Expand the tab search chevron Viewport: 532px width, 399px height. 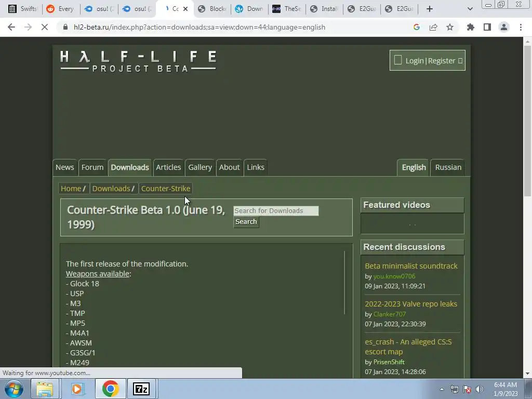pos(470,9)
